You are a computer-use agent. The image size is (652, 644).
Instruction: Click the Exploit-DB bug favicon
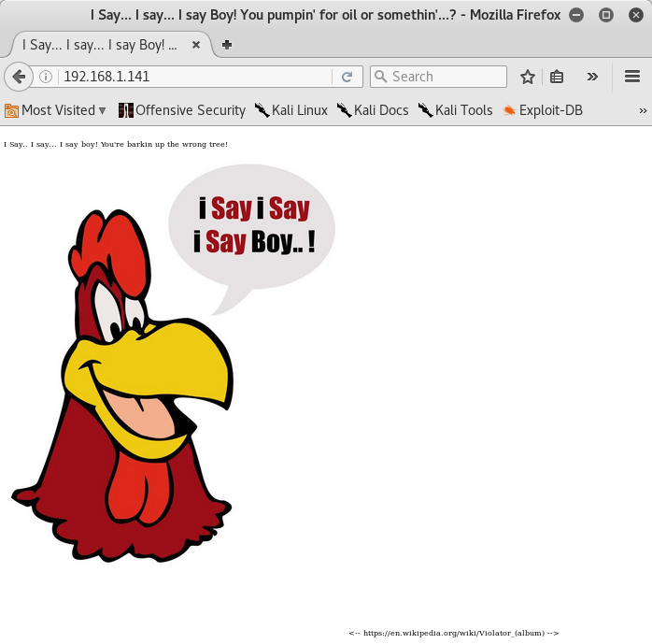[x=509, y=110]
